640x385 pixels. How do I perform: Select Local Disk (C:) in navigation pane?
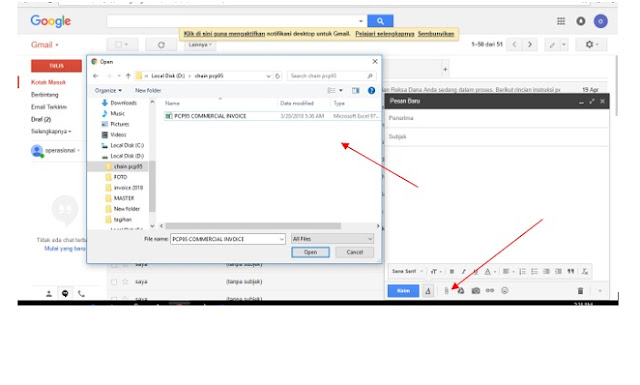(127, 145)
